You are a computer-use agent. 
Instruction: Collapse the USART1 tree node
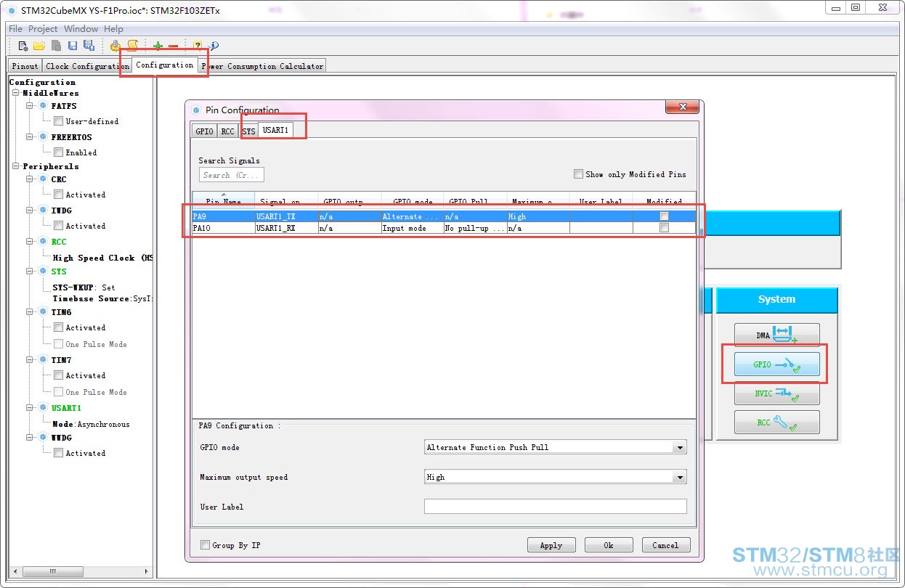tap(31, 408)
